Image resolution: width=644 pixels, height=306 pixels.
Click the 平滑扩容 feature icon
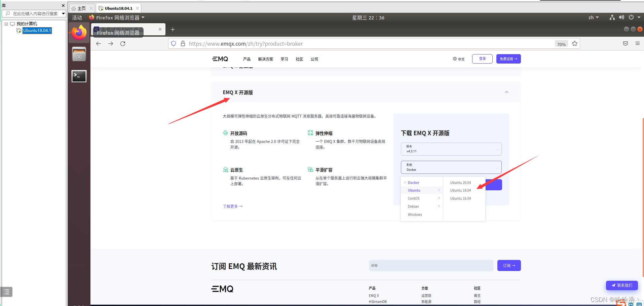(310, 169)
